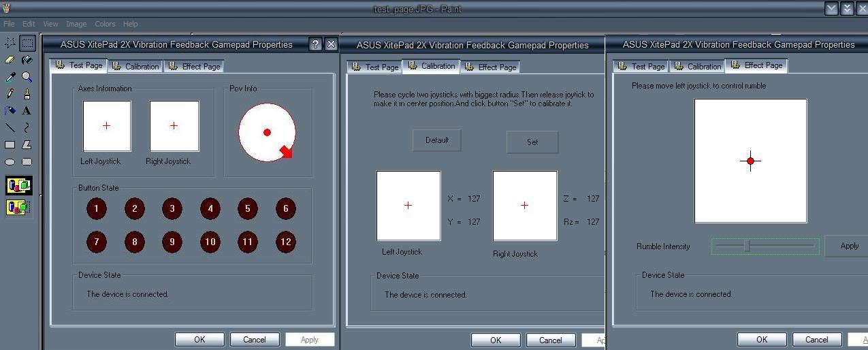Select the Polygon tool
The width and height of the screenshot is (868, 350).
[27, 144]
